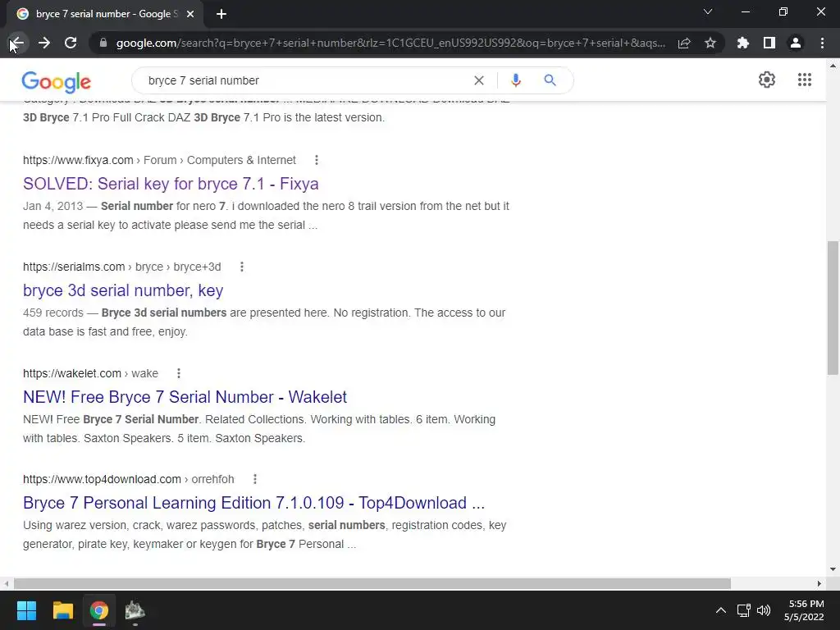Toggle the Chrome side panel icon
The height and width of the screenshot is (630, 840).
click(769, 43)
